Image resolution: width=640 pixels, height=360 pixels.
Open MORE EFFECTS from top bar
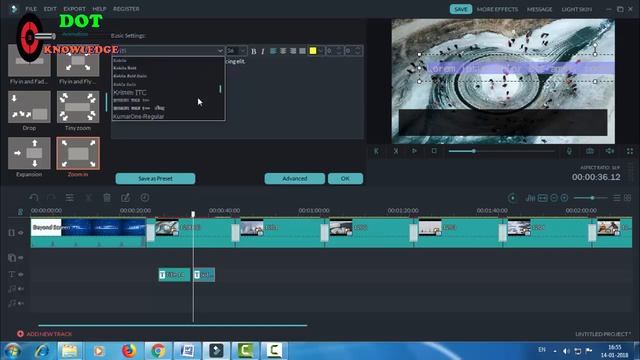[497, 9]
